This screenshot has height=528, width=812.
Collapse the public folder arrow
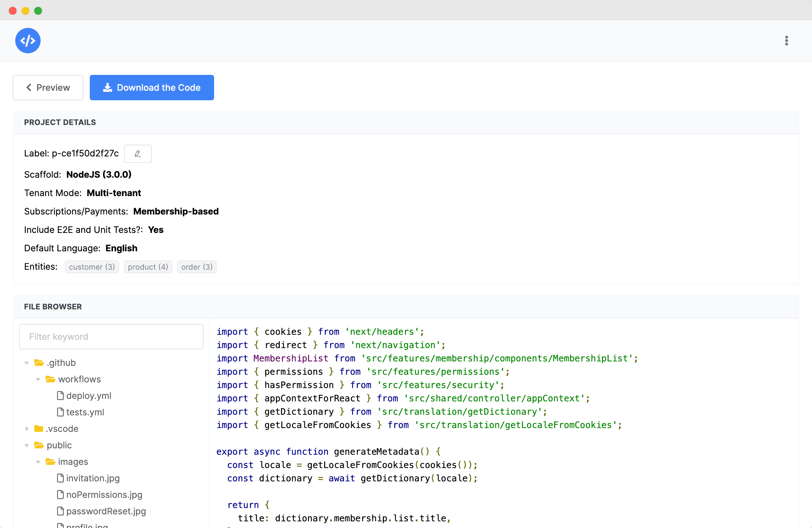[x=27, y=445]
